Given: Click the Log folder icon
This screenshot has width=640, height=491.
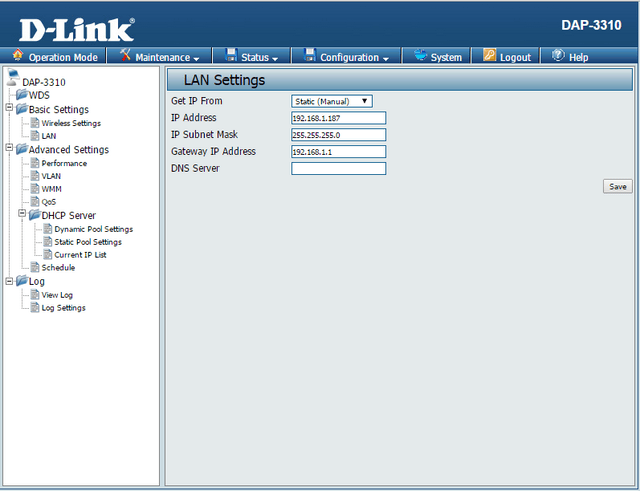Looking at the screenshot, I should tap(22, 281).
